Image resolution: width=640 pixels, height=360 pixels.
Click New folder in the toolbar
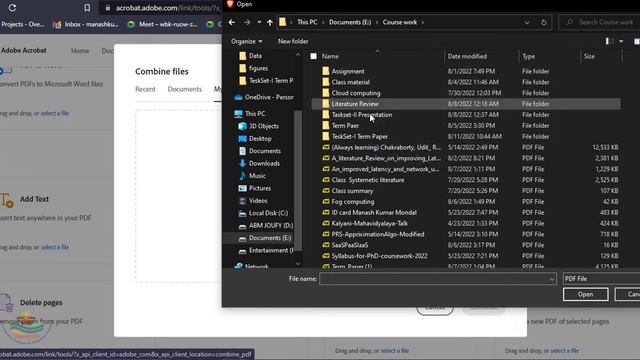293,41
